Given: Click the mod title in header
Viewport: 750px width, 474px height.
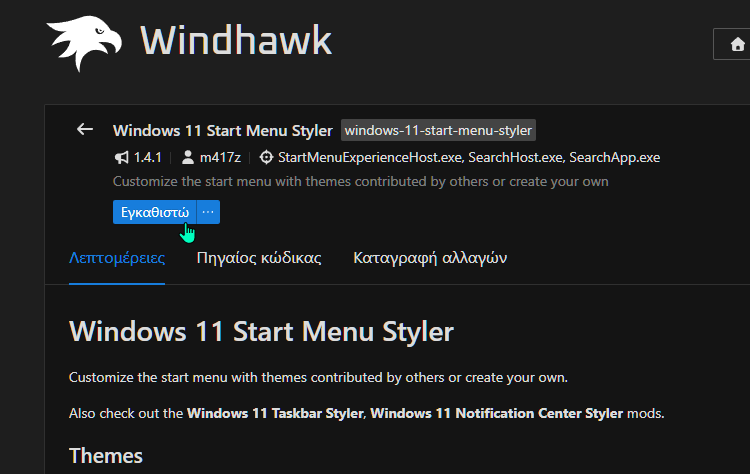Looking at the screenshot, I should [x=222, y=131].
